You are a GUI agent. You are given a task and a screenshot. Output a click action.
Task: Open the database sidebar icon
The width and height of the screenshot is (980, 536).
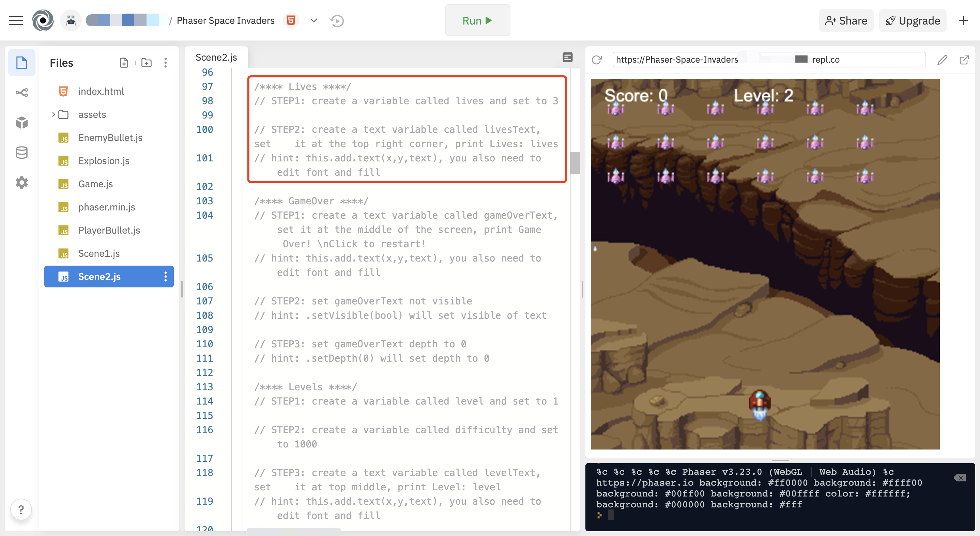coord(22,153)
